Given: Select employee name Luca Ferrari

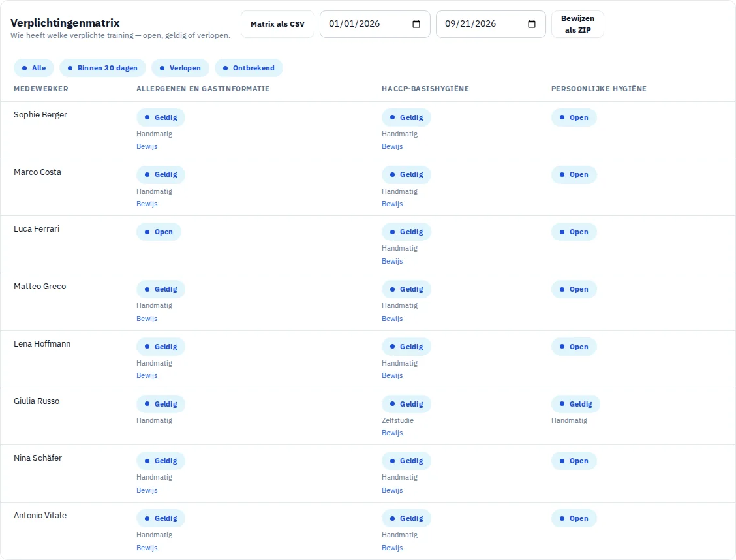Looking at the screenshot, I should click(x=37, y=229).
